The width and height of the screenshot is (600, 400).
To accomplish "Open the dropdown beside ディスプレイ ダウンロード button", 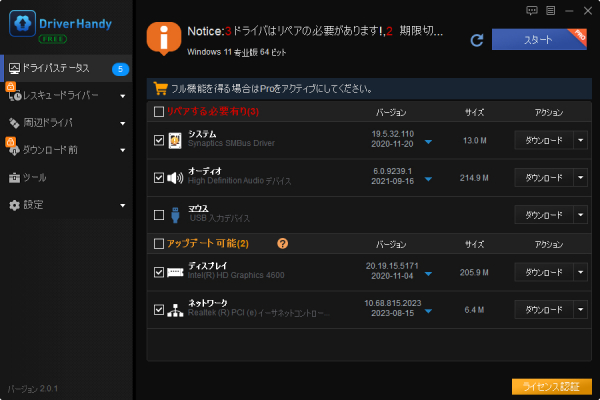I will pos(581,272).
